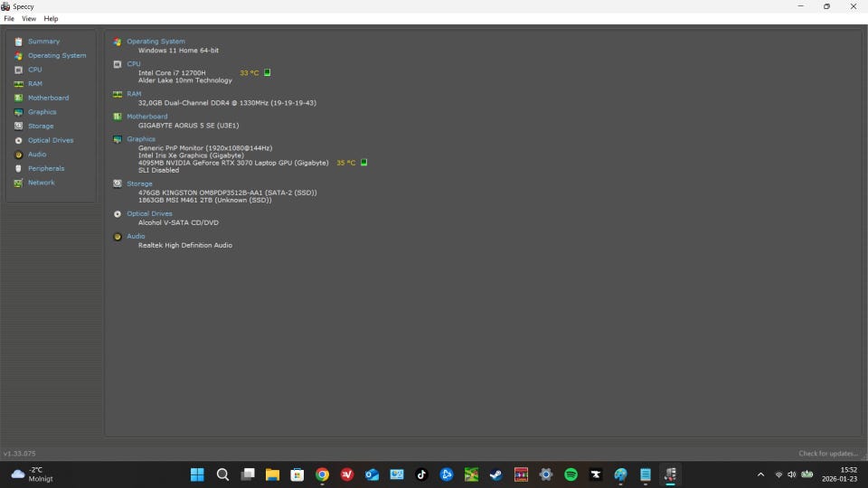Open the Windows Start menu
The image size is (868, 488).
198,474
